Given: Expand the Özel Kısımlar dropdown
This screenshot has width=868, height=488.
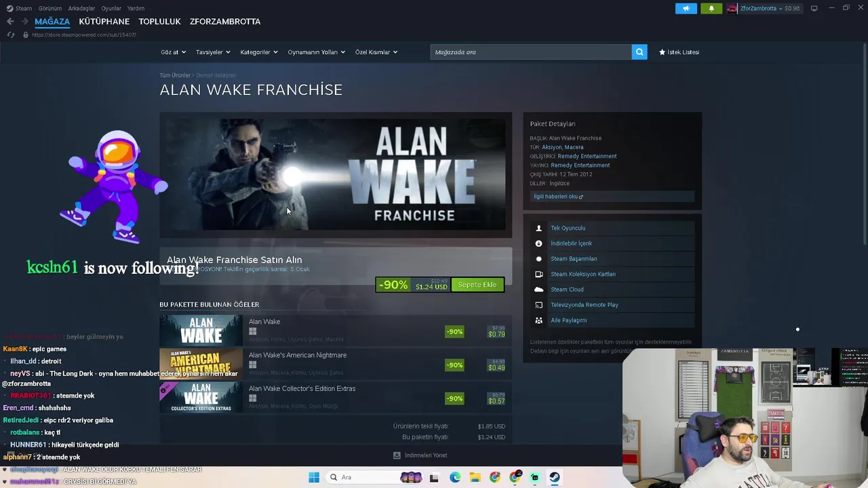Looking at the screenshot, I should [376, 52].
